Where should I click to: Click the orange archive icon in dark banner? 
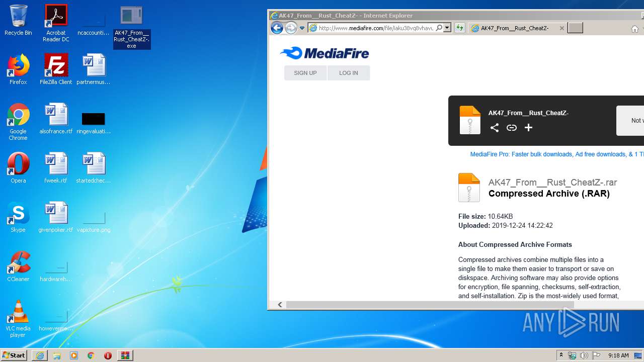tap(470, 120)
